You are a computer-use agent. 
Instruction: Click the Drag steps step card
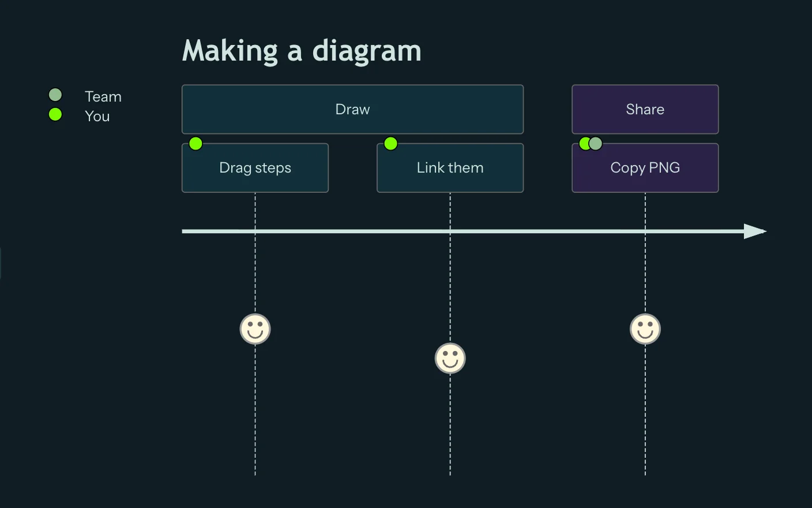255,168
